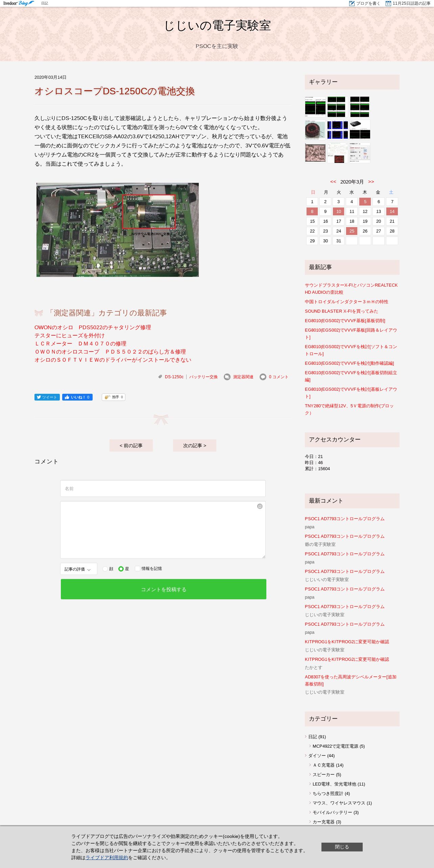Toggle the 情報を記憶 checkbox
The image size is (434, 868).
point(137,569)
